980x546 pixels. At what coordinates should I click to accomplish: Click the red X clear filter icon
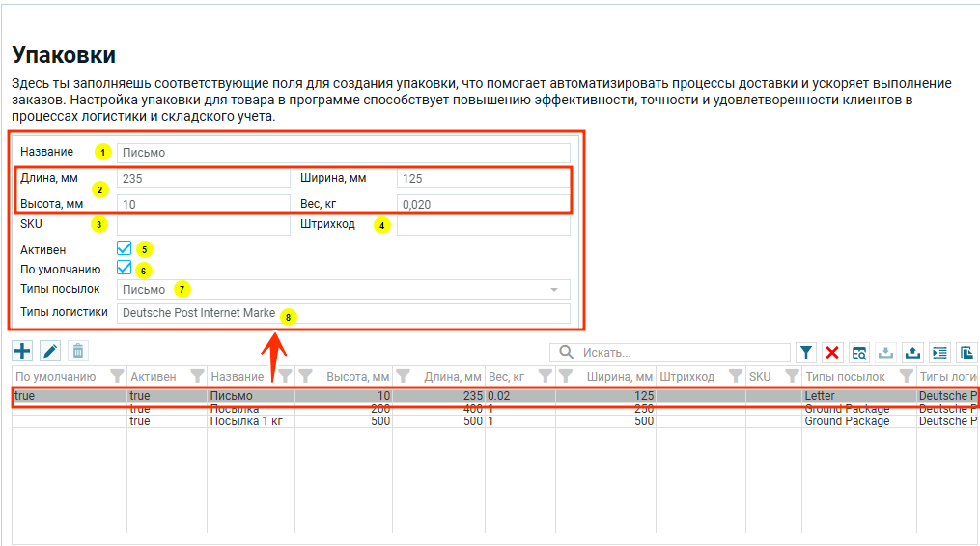[833, 353]
